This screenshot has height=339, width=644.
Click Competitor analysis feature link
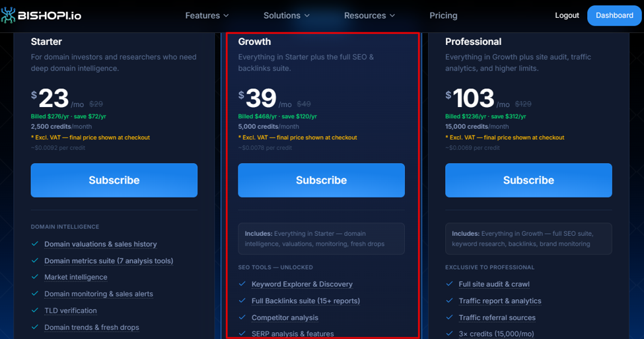coord(285,318)
